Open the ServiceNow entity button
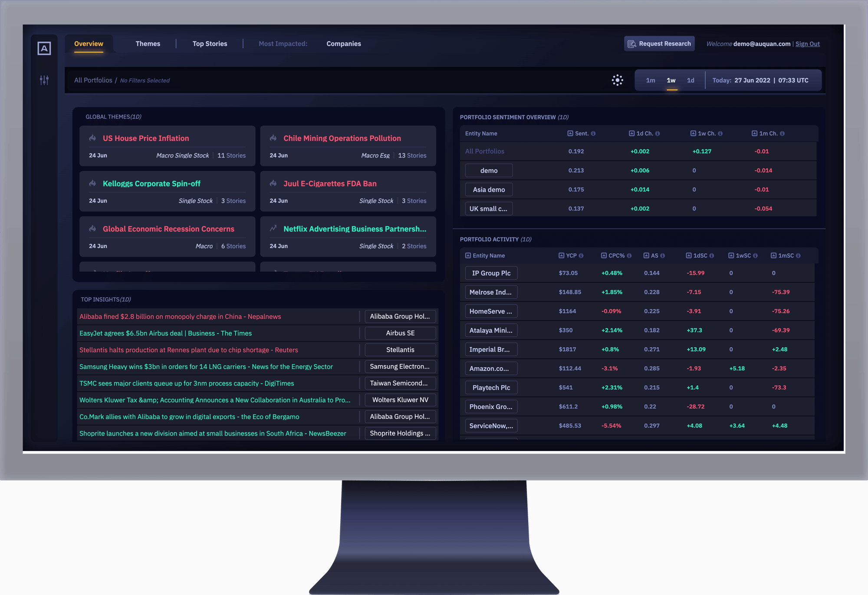 click(x=491, y=426)
